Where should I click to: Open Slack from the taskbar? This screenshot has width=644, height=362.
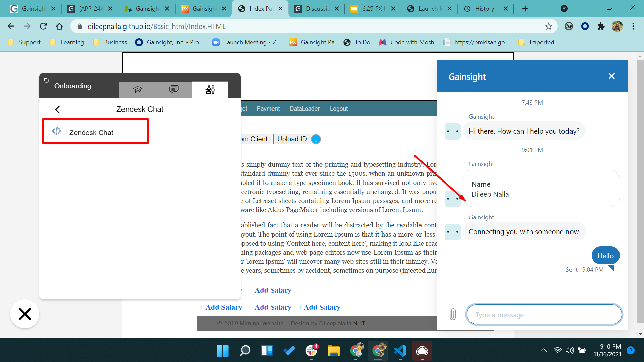[311, 351]
